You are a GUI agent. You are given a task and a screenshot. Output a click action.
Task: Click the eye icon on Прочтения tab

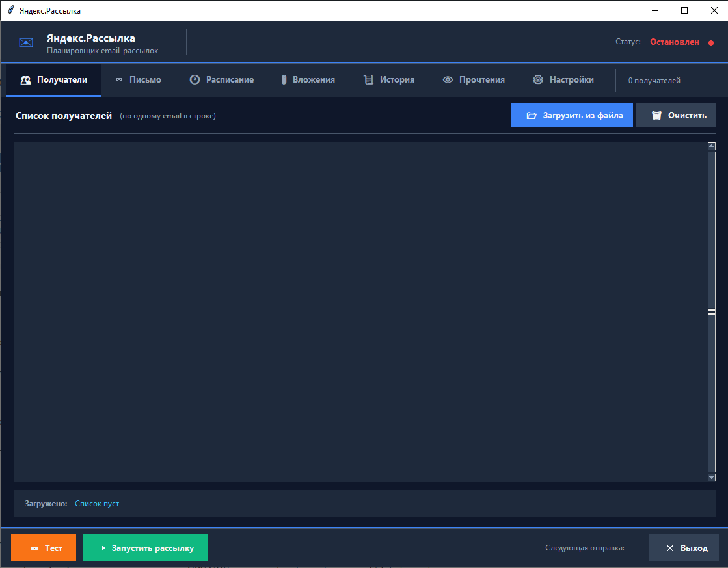448,80
